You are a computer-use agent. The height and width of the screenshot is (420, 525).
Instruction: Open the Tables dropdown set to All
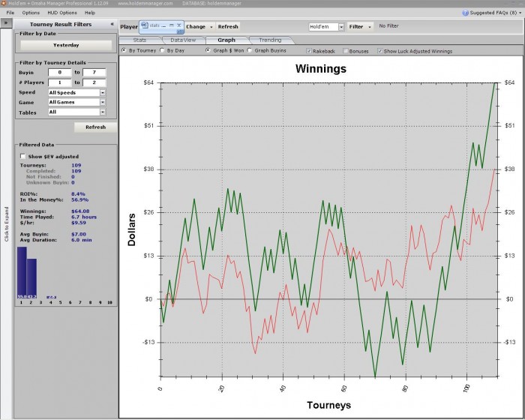click(x=103, y=112)
